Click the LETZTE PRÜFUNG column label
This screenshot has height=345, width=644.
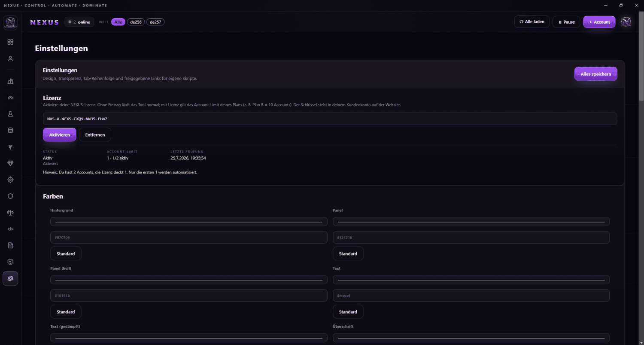pos(187,152)
